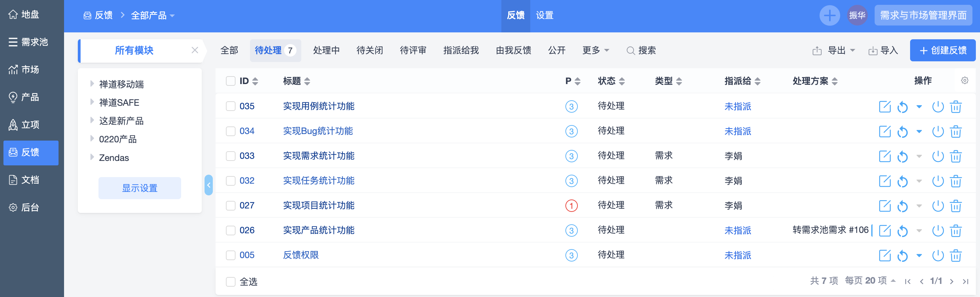Screen dimensions: 980x297
Task: Check the box for feedback 027
Action: pos(231,206)
